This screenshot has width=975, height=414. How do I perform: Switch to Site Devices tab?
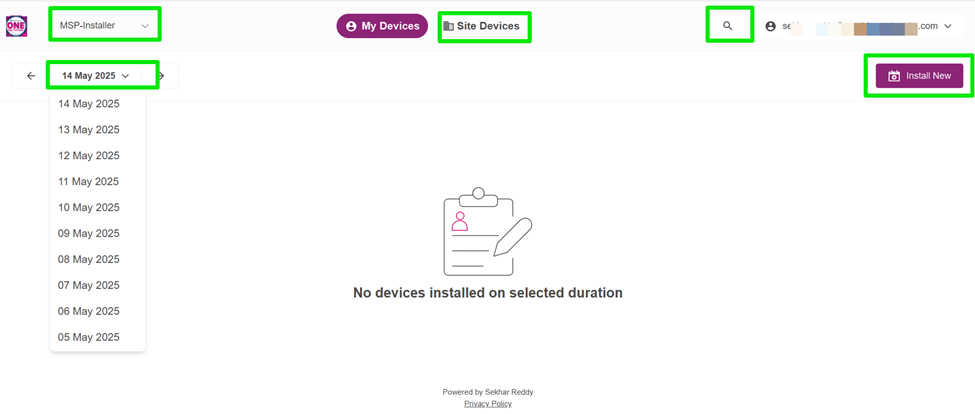point(482,26)
